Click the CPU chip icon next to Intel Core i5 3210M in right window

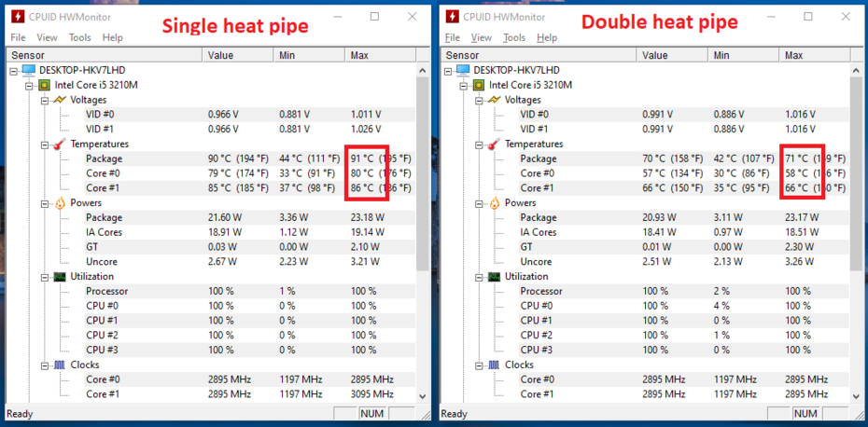point(478,85)
